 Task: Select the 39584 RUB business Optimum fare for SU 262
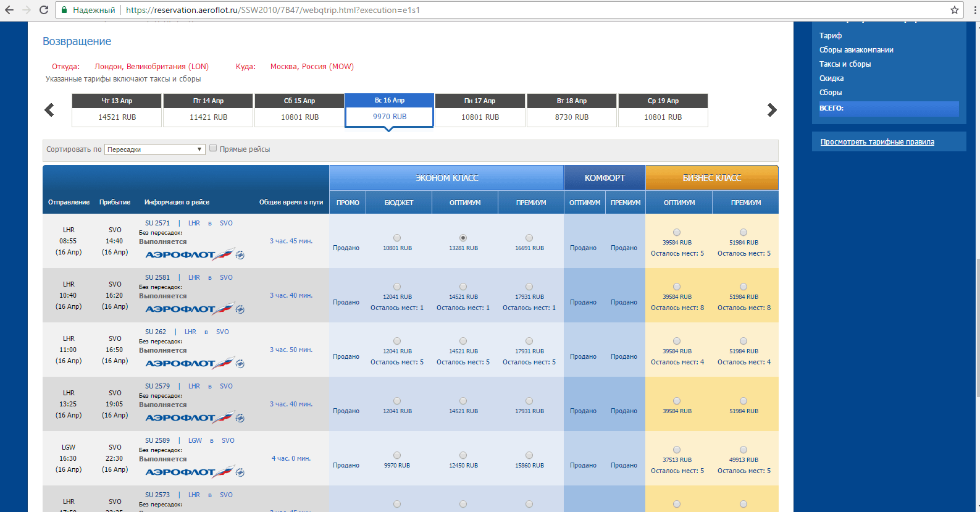677,341
